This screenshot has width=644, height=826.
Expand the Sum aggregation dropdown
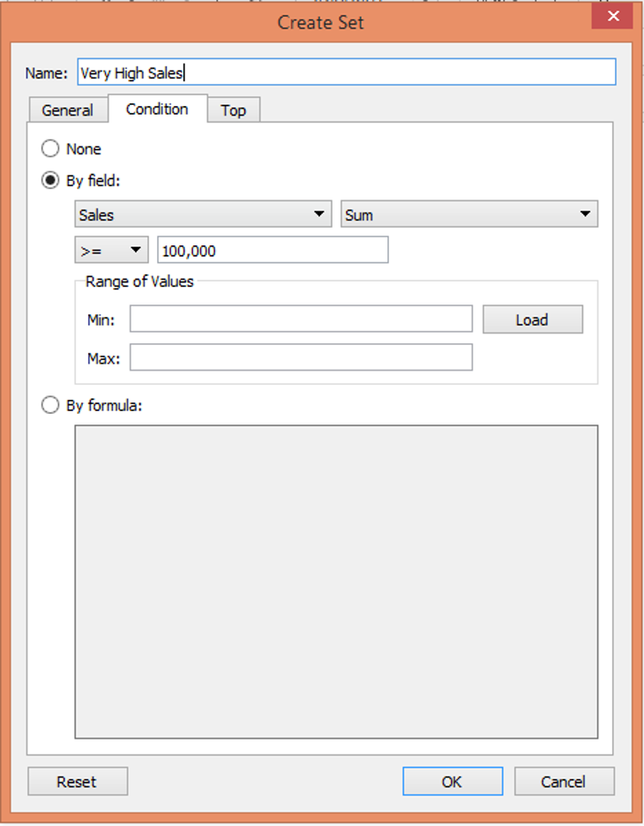click(469, 214)
